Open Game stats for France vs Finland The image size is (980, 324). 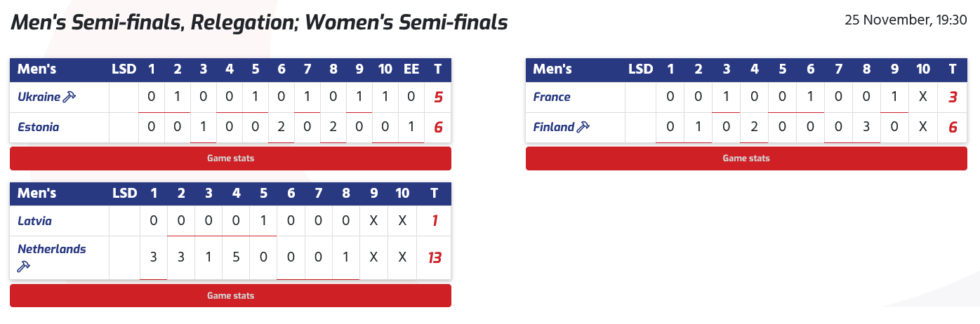pos(746,158)
